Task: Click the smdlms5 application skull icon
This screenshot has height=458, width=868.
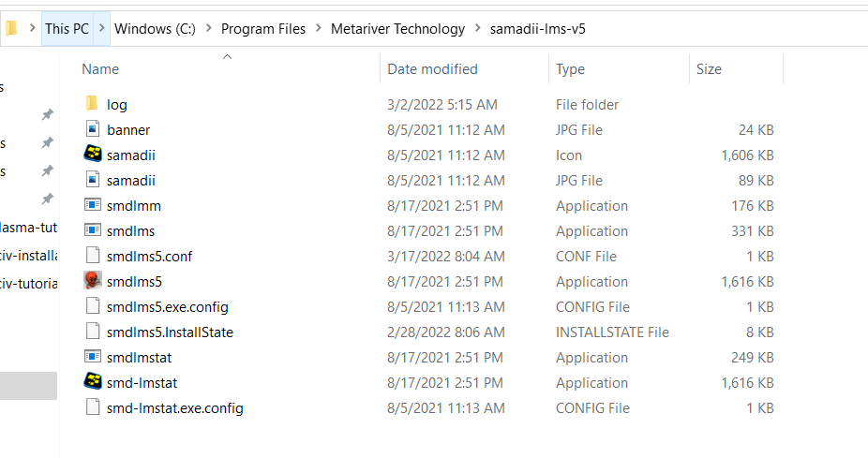Action: (92, 281)
